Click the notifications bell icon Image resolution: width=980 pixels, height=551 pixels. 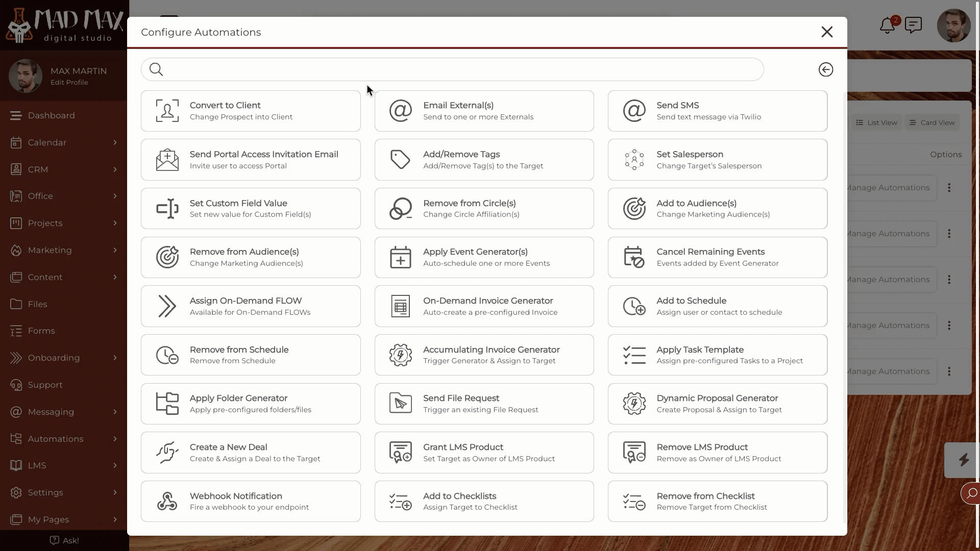click(x=887, y=26)
